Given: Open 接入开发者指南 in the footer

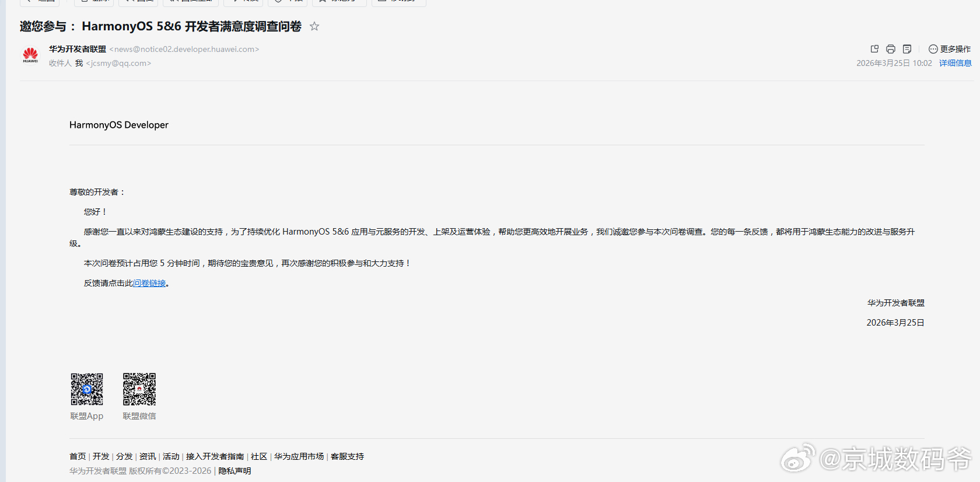Looking at the screenshot, I should (x=215, y=456).
